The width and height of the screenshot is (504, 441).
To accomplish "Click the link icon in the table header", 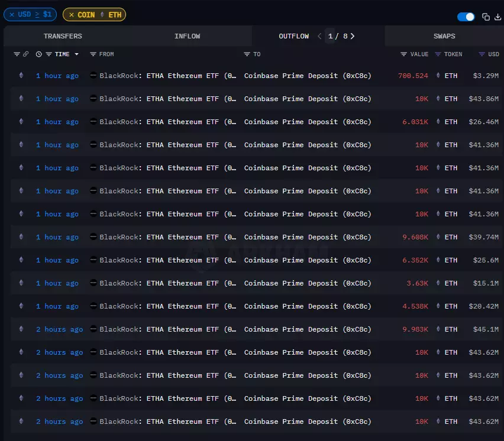I will [25, 54].
